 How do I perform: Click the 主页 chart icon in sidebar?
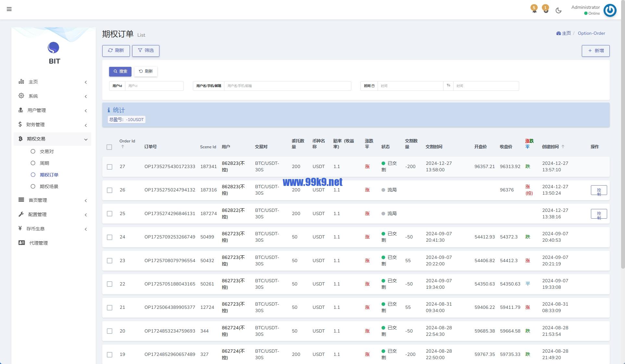(21, 81)
